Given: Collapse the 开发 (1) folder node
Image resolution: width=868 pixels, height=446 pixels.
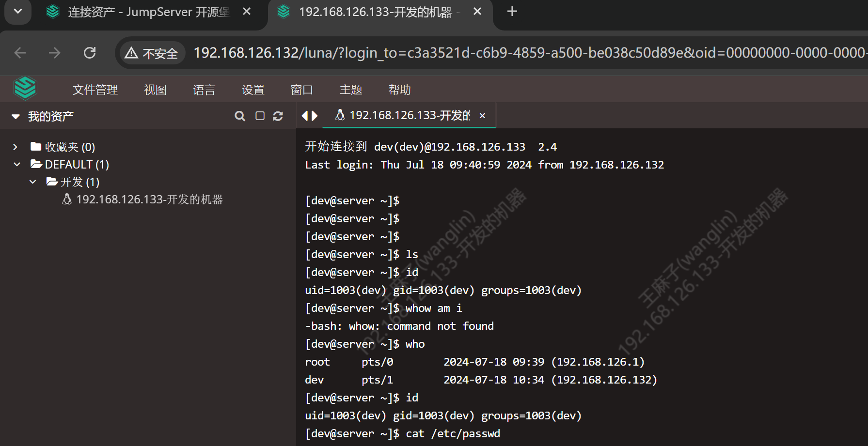Looking at the screenshot, I should [33, 182].
